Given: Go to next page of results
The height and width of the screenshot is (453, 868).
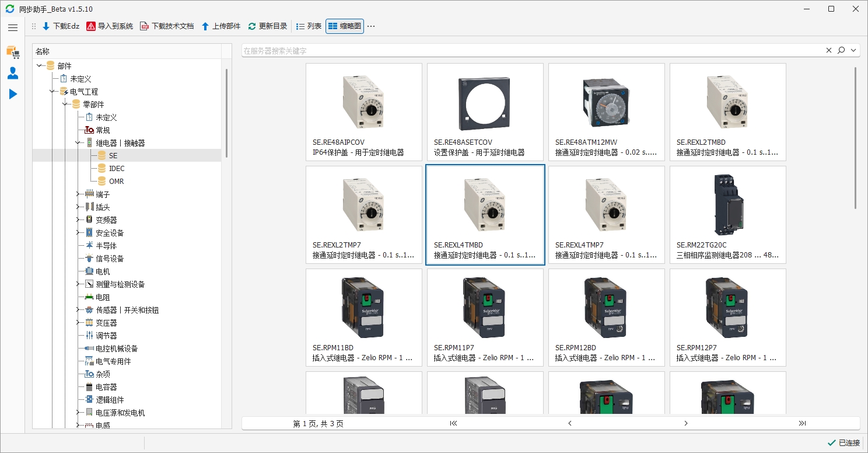Looking at the screenshot, I should 686,423.
